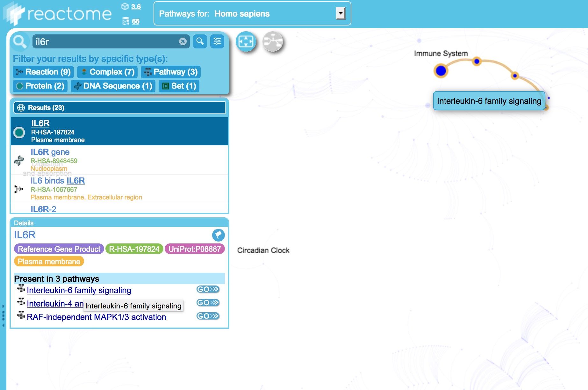
Task: Click the large blue Immune System node
Action: click(441, 71)
